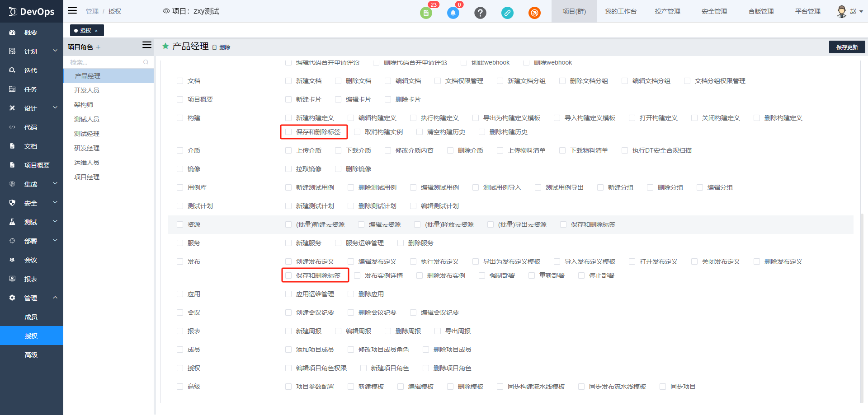This screenshot has height=415, width=868.
Task: Enable the 新建文档 permission checkbox
Action: (288, 81)
